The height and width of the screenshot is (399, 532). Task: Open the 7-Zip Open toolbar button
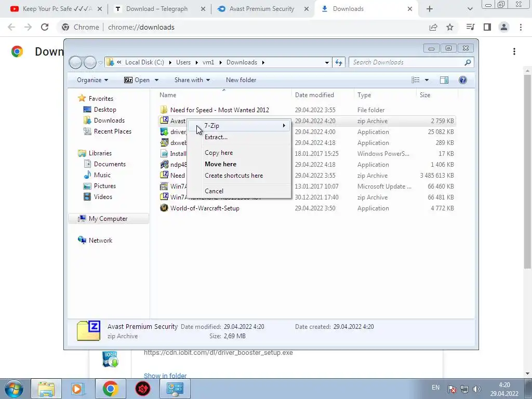point(137,80)
